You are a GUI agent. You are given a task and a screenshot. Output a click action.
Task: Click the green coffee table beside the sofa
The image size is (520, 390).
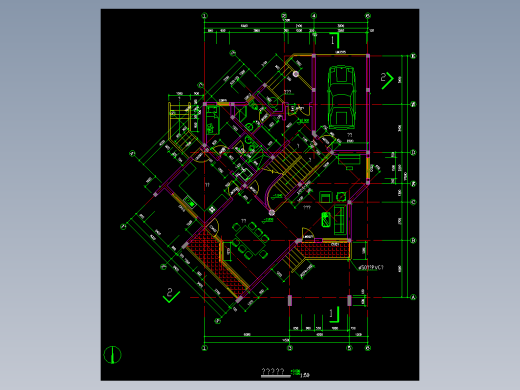tap(326, 220)
